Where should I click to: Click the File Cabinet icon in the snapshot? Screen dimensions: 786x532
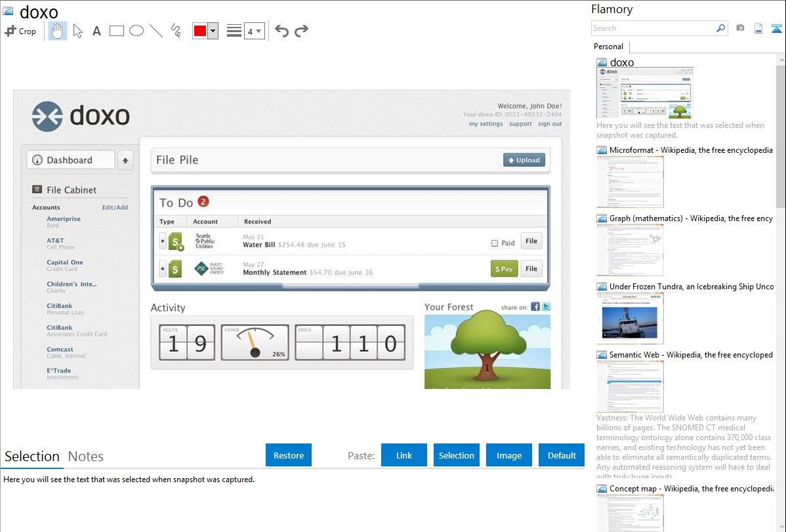37,190
